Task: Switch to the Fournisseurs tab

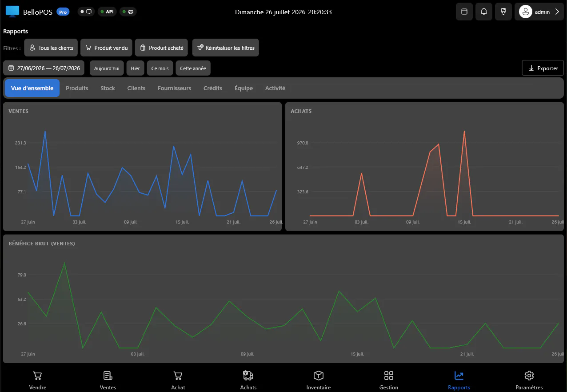Action: (x=174, y=88)
